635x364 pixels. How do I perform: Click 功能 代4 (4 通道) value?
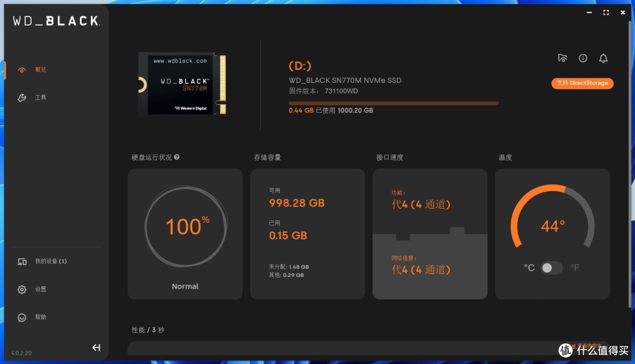[421, 204]
